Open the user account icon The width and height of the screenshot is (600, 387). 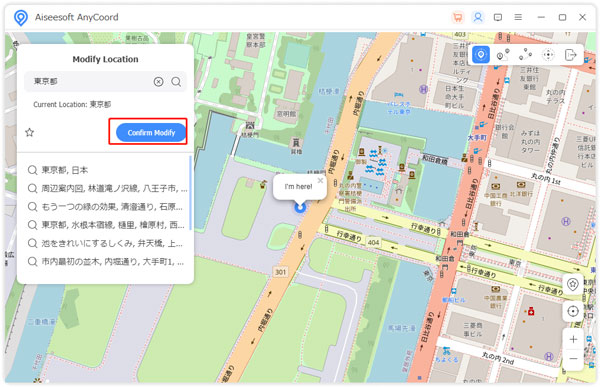(x=478, y=17)
